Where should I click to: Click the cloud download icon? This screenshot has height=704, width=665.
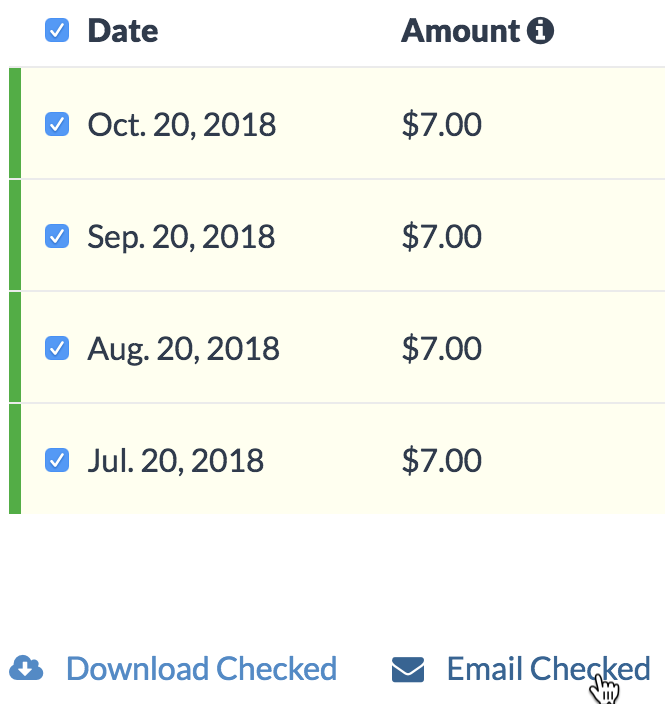point(26,668)
